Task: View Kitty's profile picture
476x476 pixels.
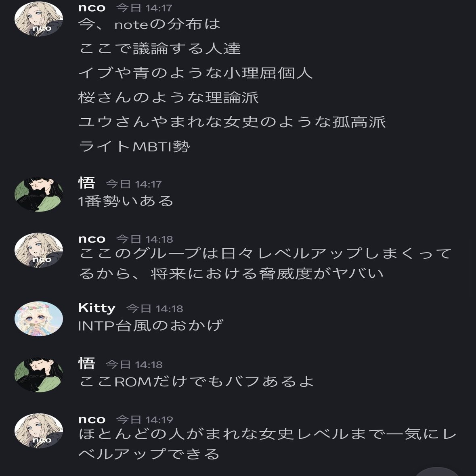Action: tap(39, 319)
